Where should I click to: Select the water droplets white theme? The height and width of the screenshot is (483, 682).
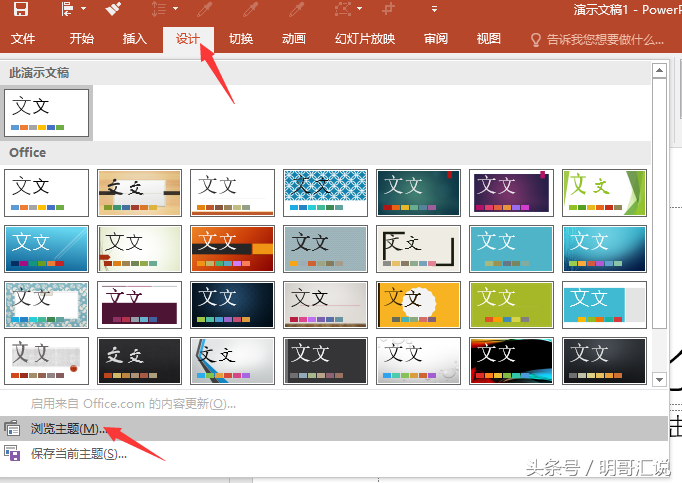point(418,361)
